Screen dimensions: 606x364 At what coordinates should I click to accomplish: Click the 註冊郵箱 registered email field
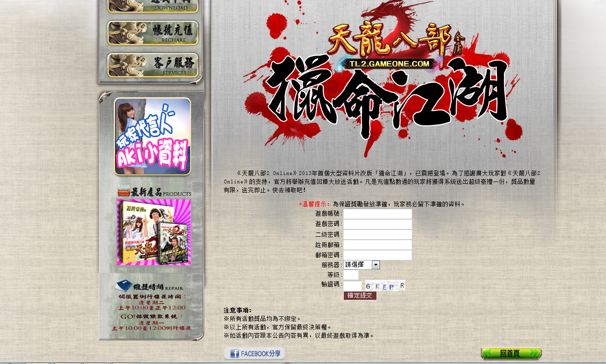point(377,245)
